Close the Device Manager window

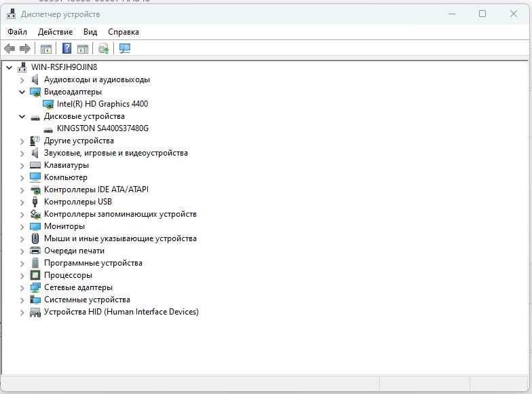pyautogui.click(x=513, y=14)
